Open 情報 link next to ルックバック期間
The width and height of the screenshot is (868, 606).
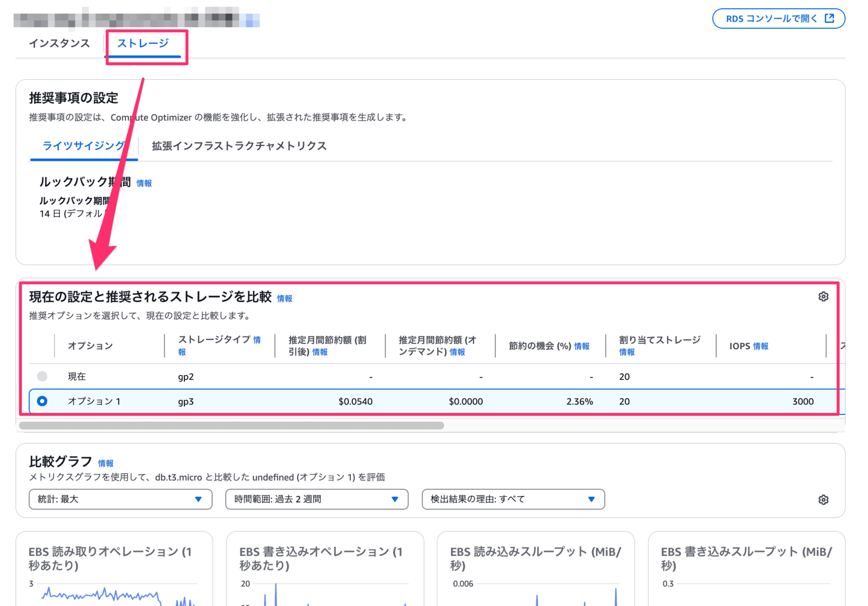click(x=144, y=183)
